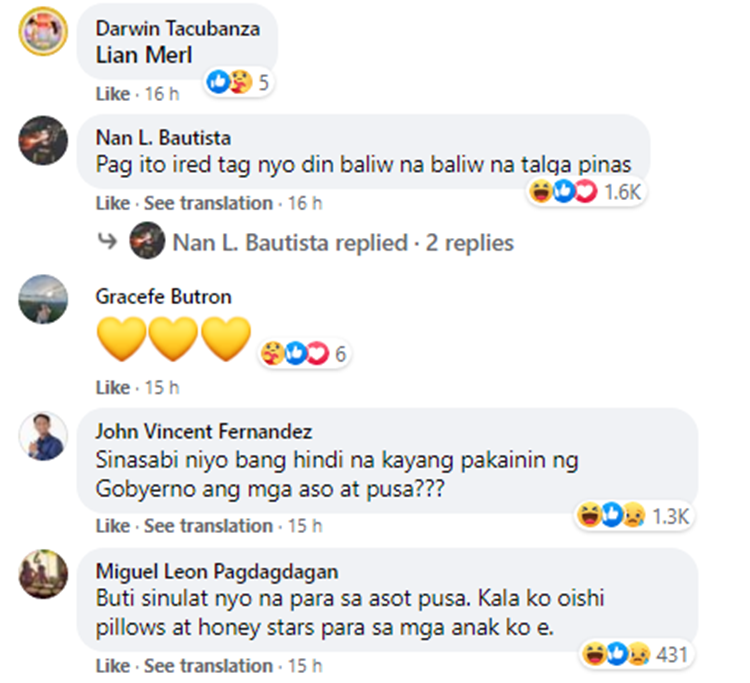Like Gracefe Butron's yellow hearts comment
750x683 pixels.
tap(112, 387)
